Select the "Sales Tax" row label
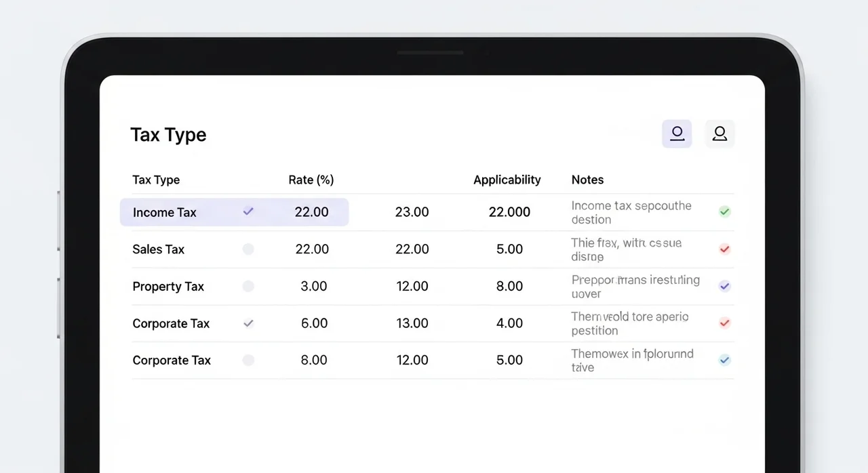 point(159,249)
